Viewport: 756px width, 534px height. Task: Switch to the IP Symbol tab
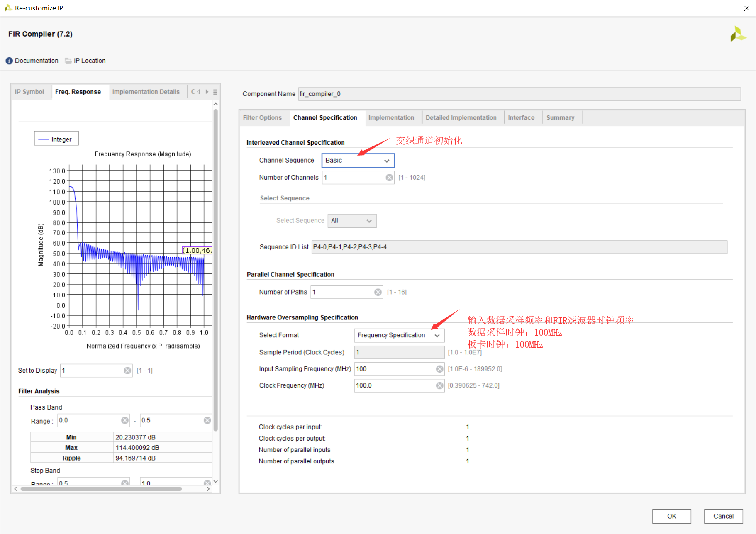[x=29, y=92]
